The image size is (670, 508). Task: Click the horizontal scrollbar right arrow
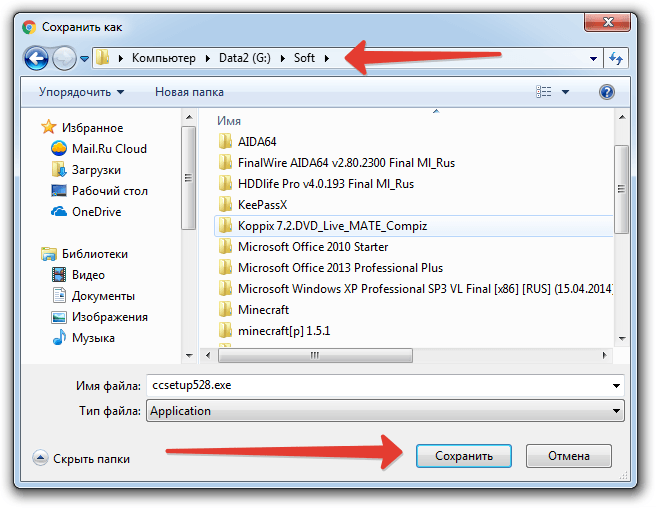coord(604,355)
